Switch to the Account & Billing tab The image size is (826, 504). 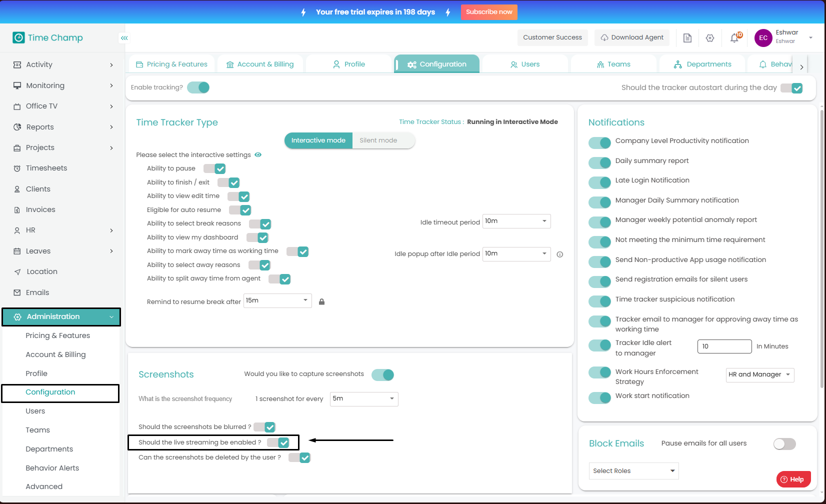260,64
